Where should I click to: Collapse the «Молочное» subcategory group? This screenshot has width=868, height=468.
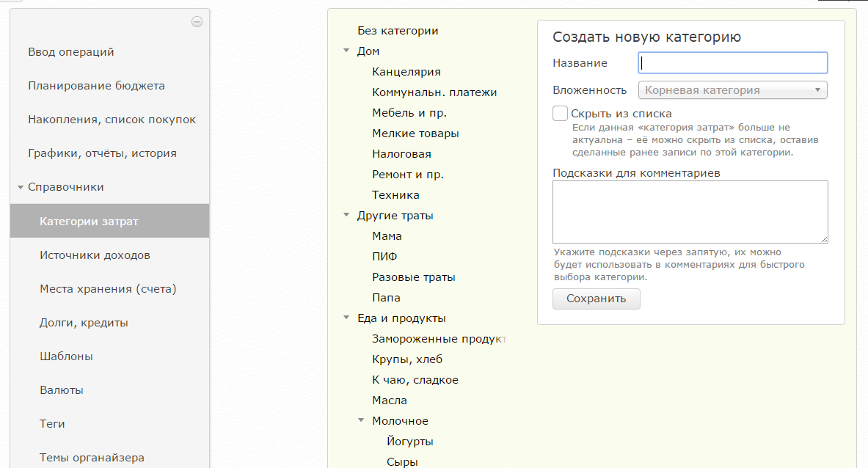(x=360, y=420)
